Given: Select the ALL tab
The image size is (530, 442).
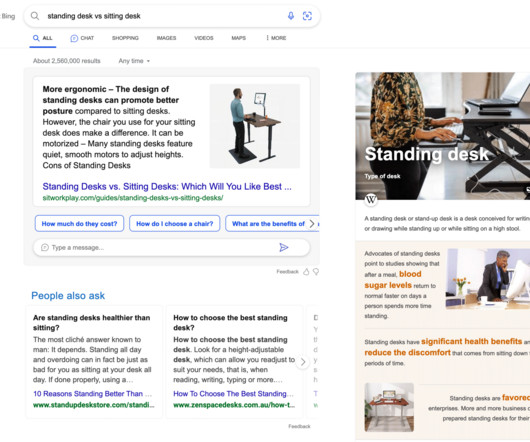Looking at the screenshot, I should pos(43,38).
